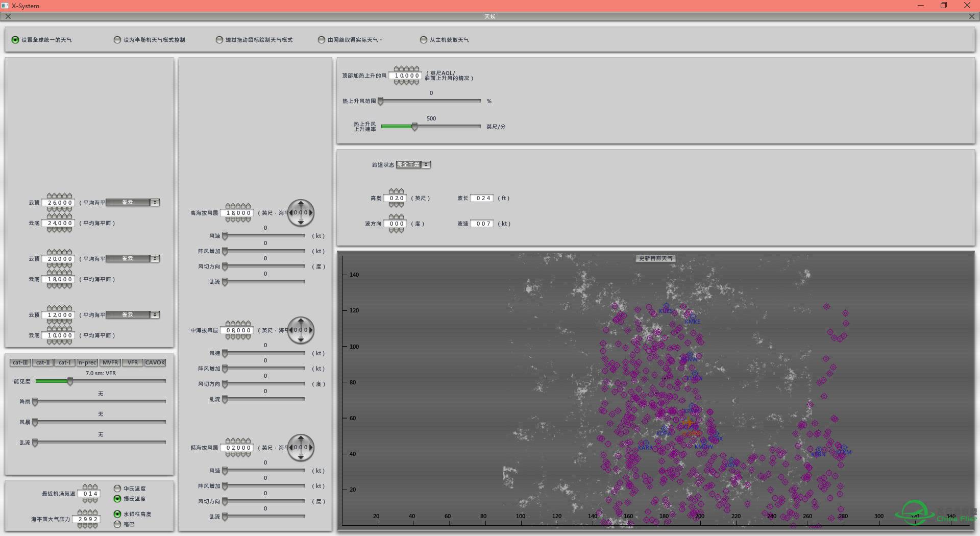This screenshot has height=536, width=980.
Task: Apply cat-I visibility preset
Action: (x=65, y=362)
